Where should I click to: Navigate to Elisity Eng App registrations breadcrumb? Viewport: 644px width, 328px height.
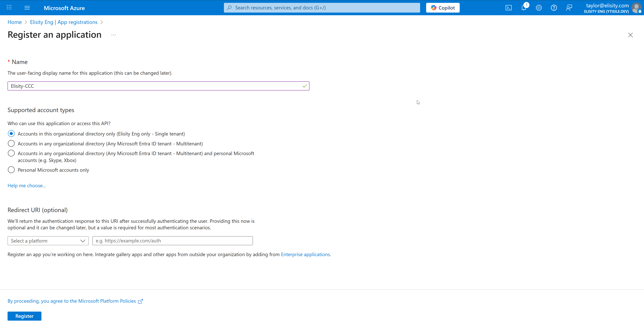tap(64, 22)
